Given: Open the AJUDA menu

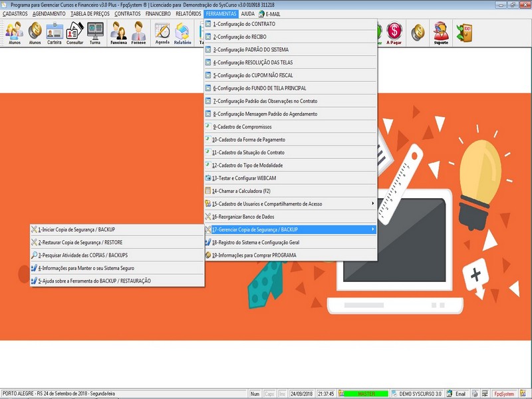Looking at the screenshot, I should click(x=247, y=14).
